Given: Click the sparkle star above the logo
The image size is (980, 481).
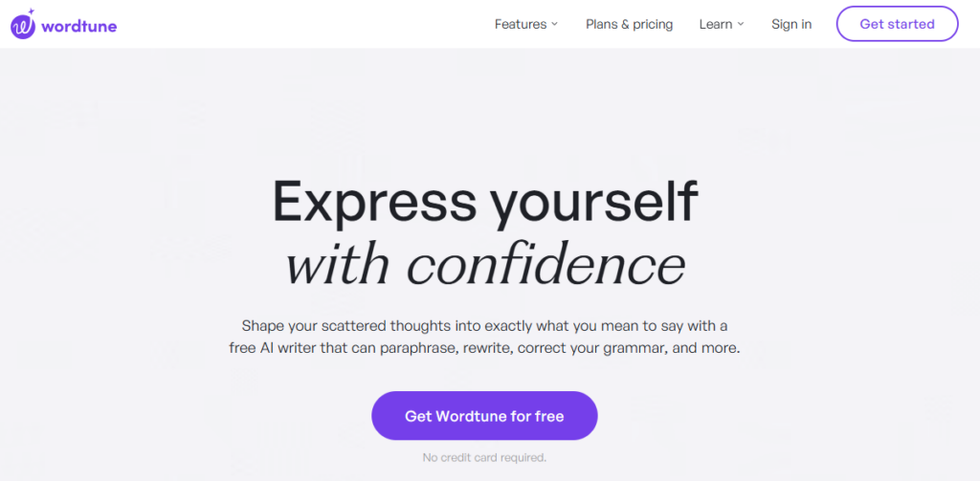Looking at the screenshot, I should coord(32,11).
